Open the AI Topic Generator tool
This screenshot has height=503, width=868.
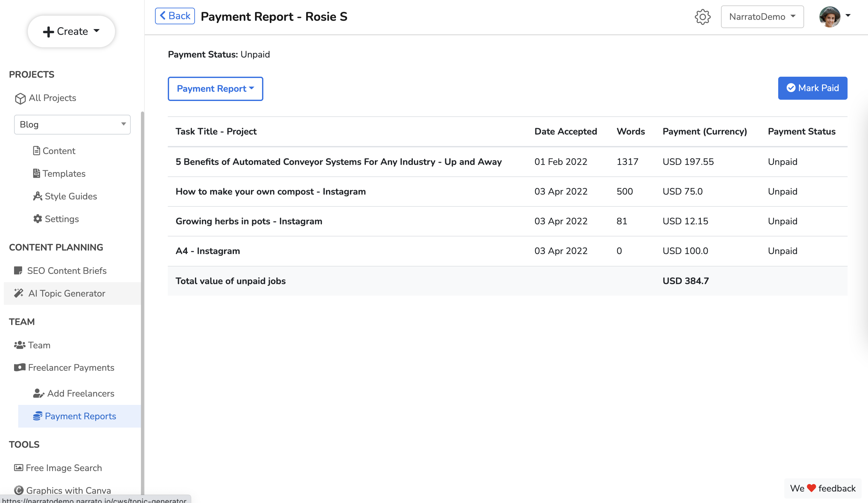point(66,293)
